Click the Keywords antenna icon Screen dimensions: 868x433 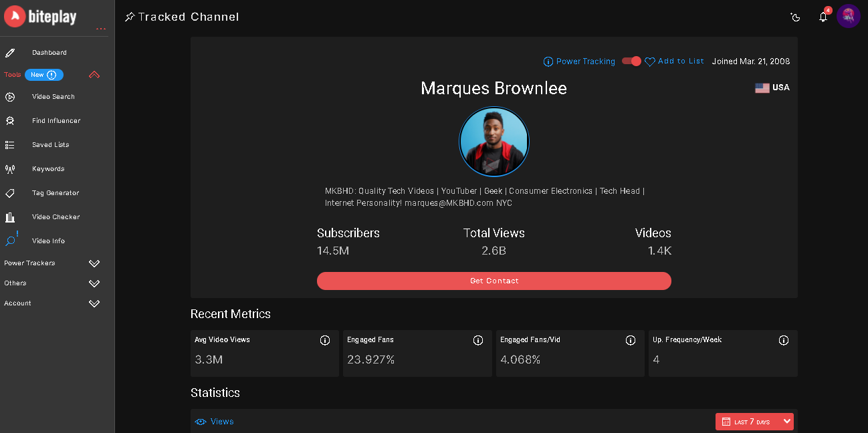pyautogui.click(x=10, y=169)
